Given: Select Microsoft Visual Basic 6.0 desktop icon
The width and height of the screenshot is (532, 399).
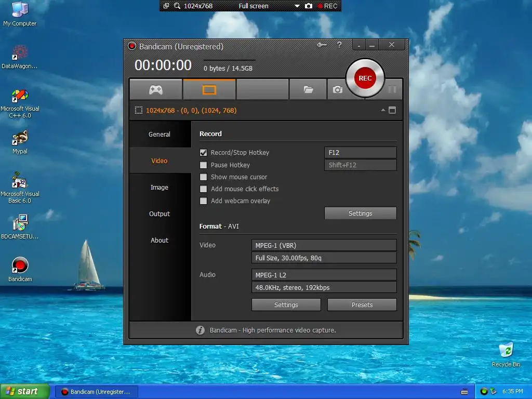Looking at the screenshot, I should point(20,188).
